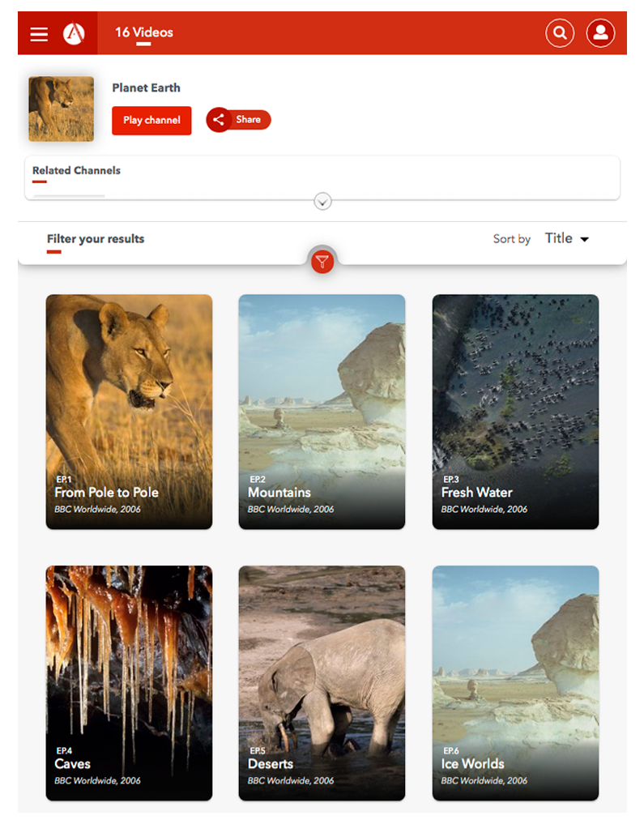Click the Planet Earth channel title
Image resolution: width=644 pixels, height=820 pixels.
[146, 88]
